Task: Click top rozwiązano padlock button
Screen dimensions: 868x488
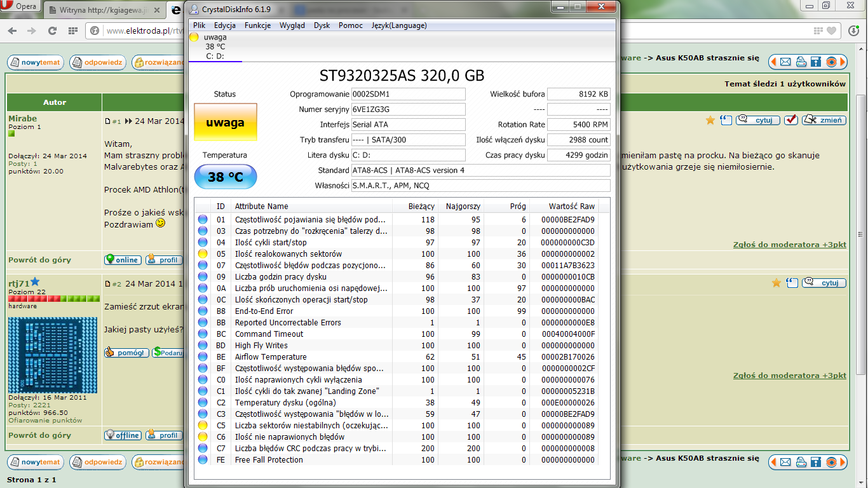Action: tap(158, 62)
